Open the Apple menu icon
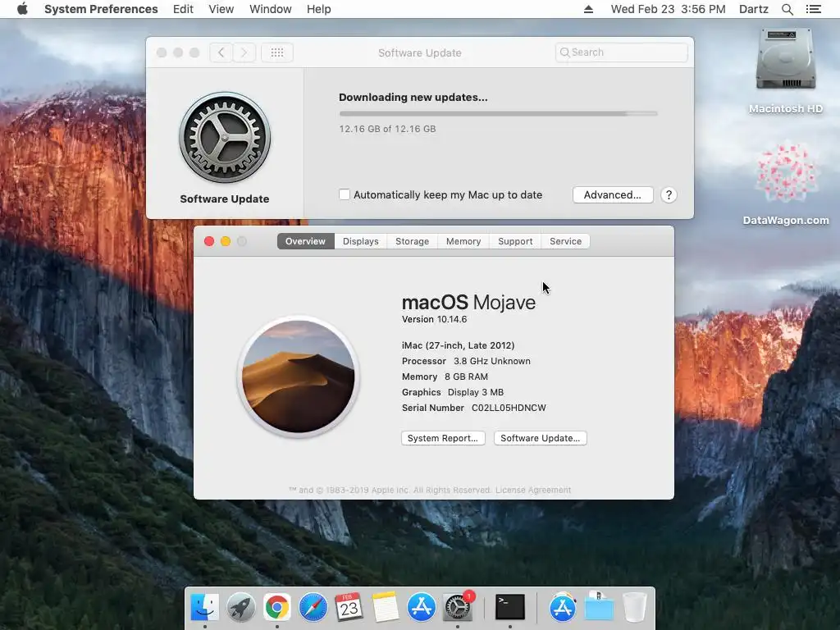This screenshot has width=840, height=630. coord(22,9)
